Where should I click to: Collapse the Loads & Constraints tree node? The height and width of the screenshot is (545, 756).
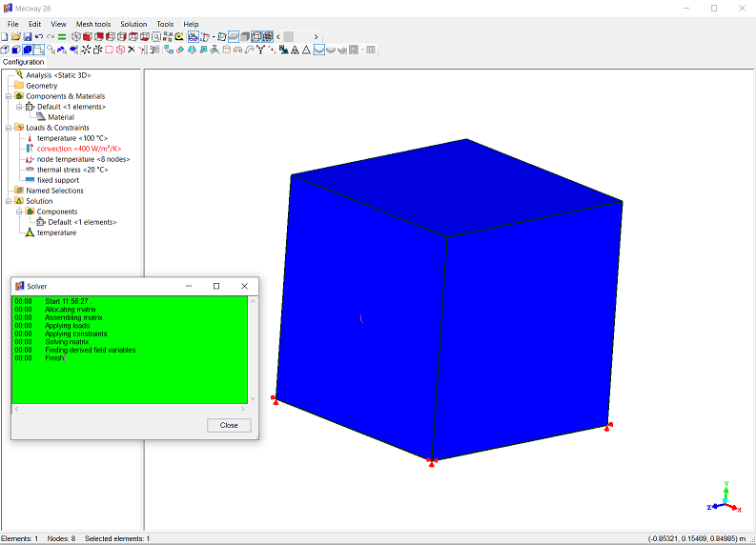[x=8, y=128]
